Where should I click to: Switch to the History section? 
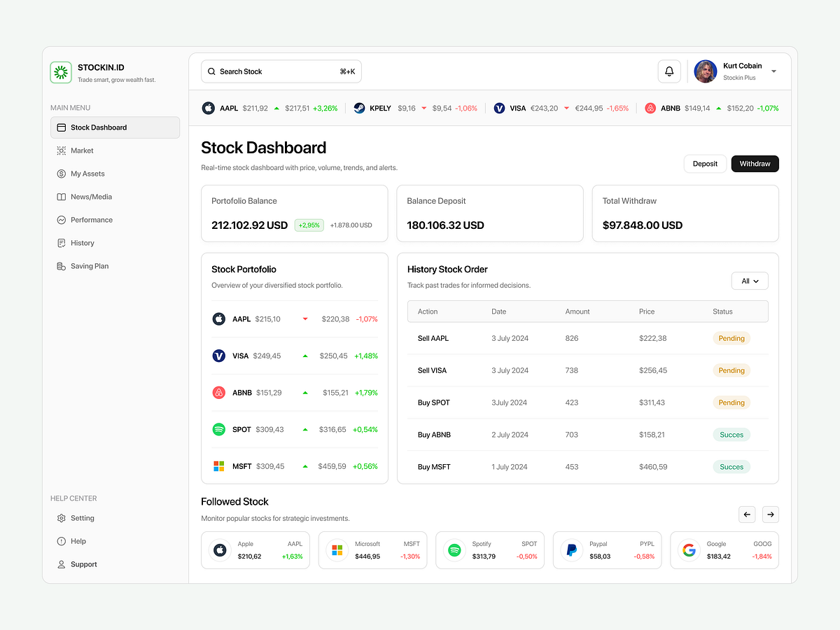point(61,243)
